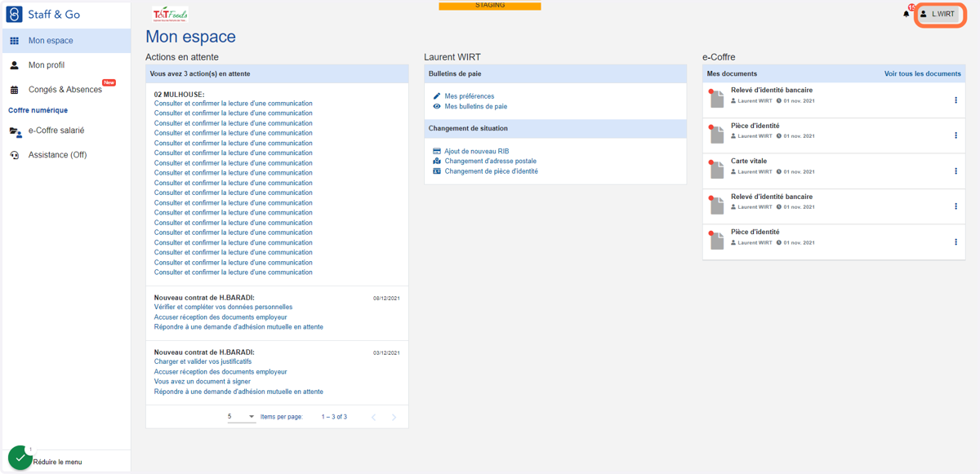Click the red New badge
This screenshot has height=474, width=980.
point(109,82)
